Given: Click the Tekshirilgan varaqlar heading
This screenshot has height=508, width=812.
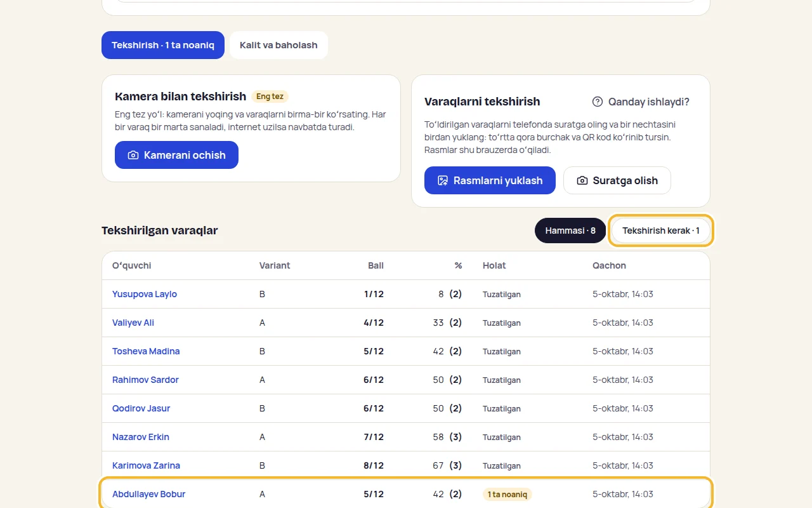Looking at the screenshot, I should point(159,231).
